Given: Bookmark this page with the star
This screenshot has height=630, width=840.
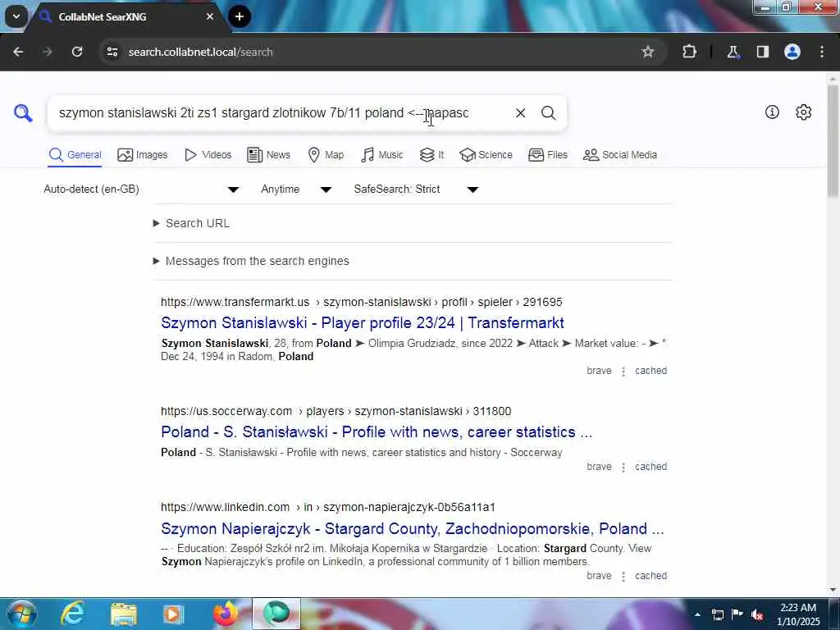Looking at the screenshot, I should 648,52.
